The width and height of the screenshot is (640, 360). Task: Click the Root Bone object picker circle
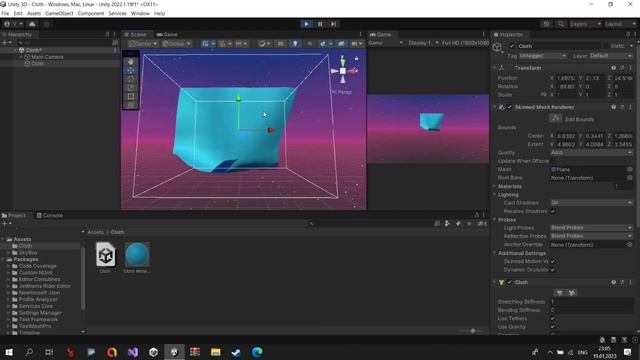pyautogui.click(x=630, y=178)
